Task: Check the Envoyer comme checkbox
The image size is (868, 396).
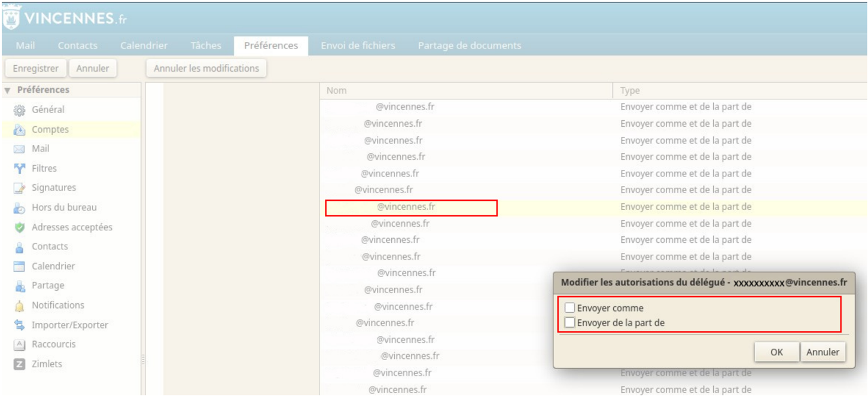Action: 570,308
